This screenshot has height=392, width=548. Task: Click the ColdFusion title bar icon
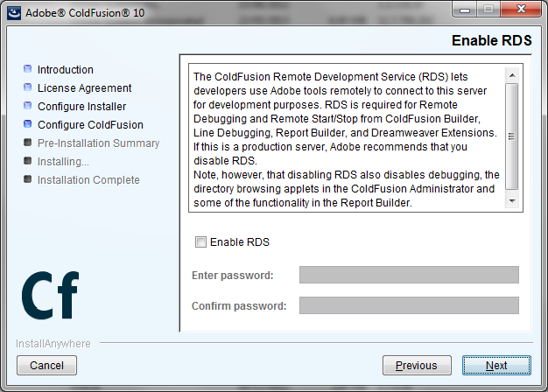(14, 13)
